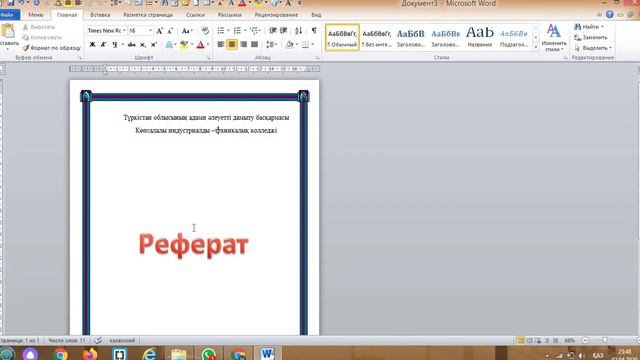The height and width of the screenshot is (360, 640).
Task: Click Изменить стили button
Action: pyautogui.click(x=554, y=38)
